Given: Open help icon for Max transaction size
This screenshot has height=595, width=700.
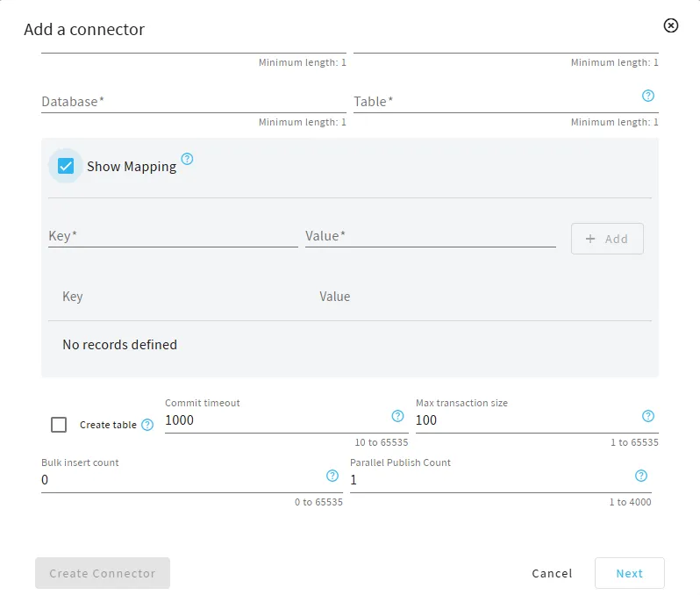Looking at the screenshot, I should 647,416.
